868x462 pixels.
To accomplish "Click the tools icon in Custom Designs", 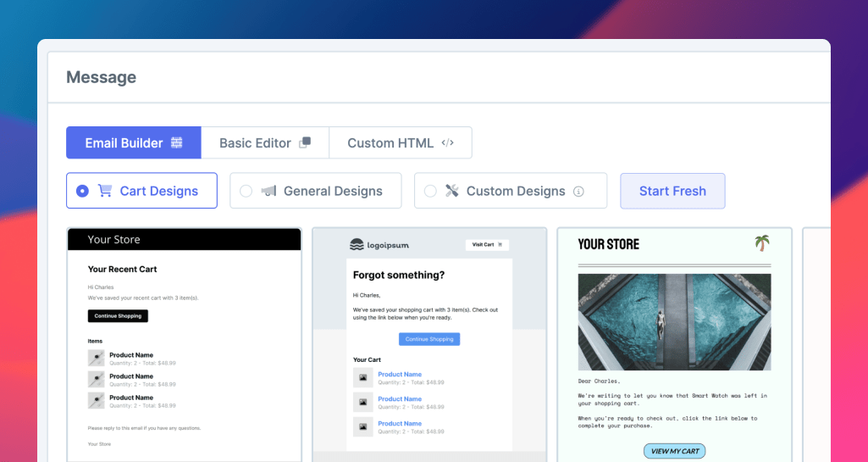I will pos(451,191).
